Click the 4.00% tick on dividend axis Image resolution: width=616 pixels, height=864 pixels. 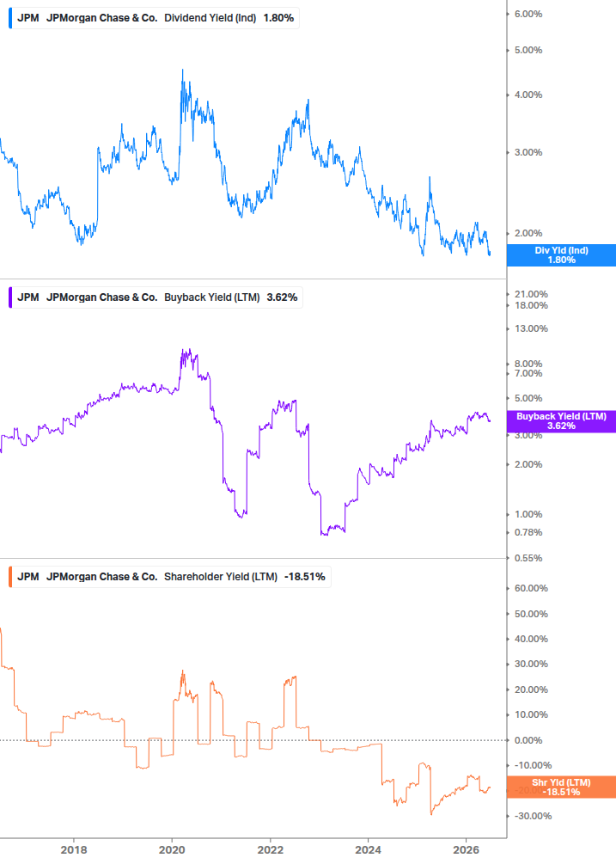point(528,95)
